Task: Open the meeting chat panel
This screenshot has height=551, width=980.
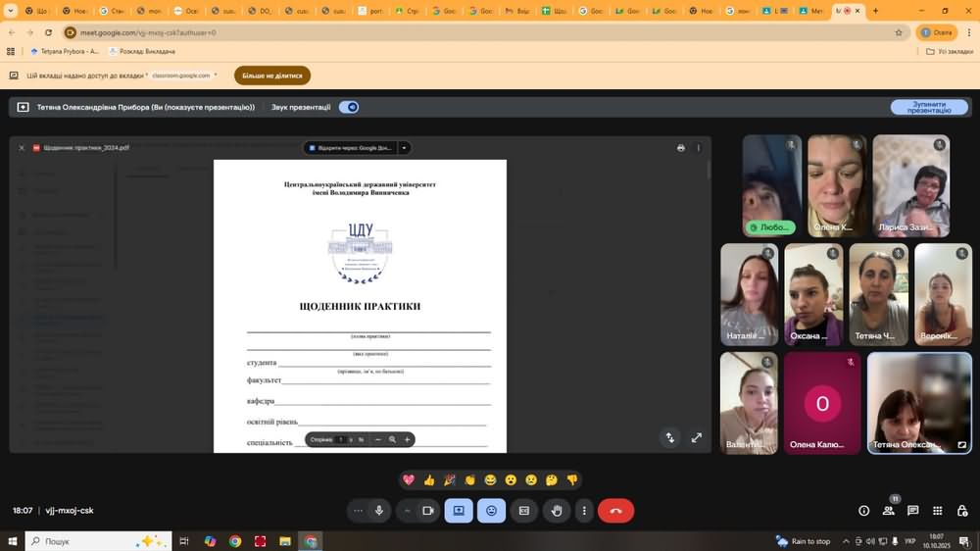Action: (x=913, y=511)
